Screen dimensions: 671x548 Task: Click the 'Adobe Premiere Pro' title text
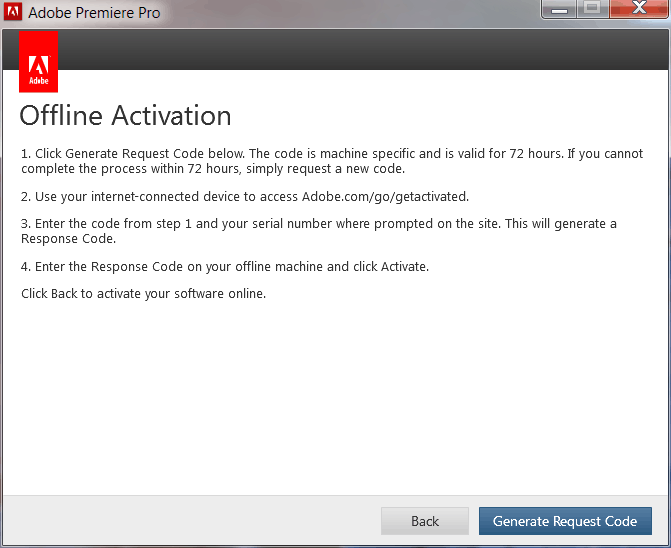94,13
